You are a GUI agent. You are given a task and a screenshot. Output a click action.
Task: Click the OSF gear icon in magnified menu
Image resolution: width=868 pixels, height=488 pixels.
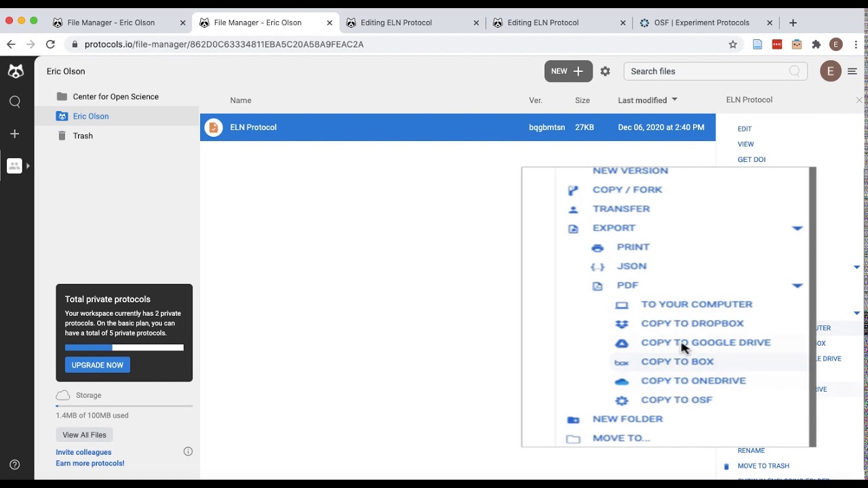[622, 401]
